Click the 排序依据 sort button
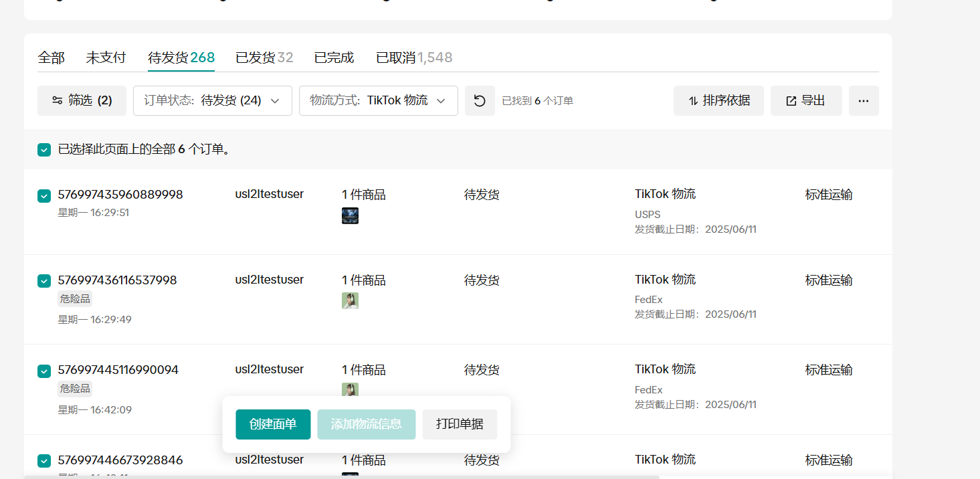 coord(718,101)
